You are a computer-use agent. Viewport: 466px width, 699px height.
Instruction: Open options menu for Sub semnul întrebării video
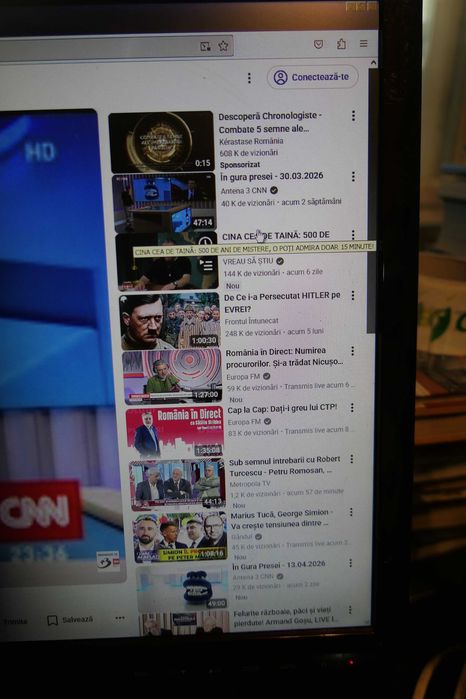351,459
